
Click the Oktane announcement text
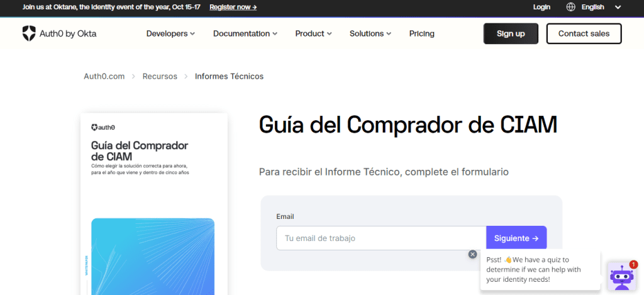tap(111, 7)
